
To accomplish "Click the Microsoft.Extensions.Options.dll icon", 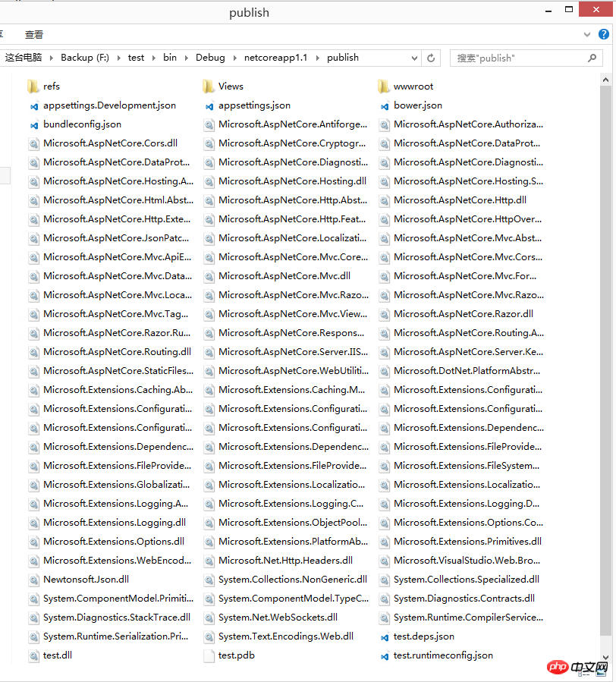I will 34,542.
